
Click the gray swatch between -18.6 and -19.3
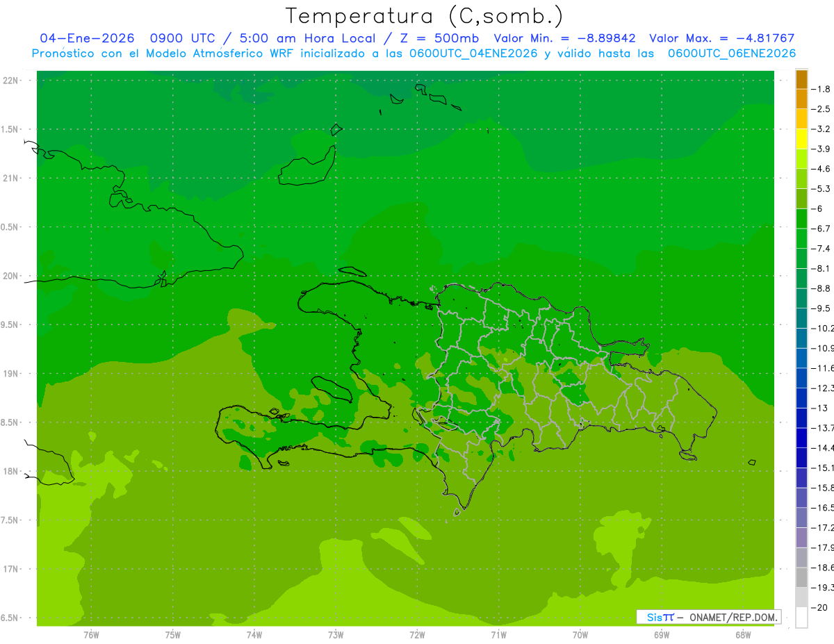coord(801,577)
